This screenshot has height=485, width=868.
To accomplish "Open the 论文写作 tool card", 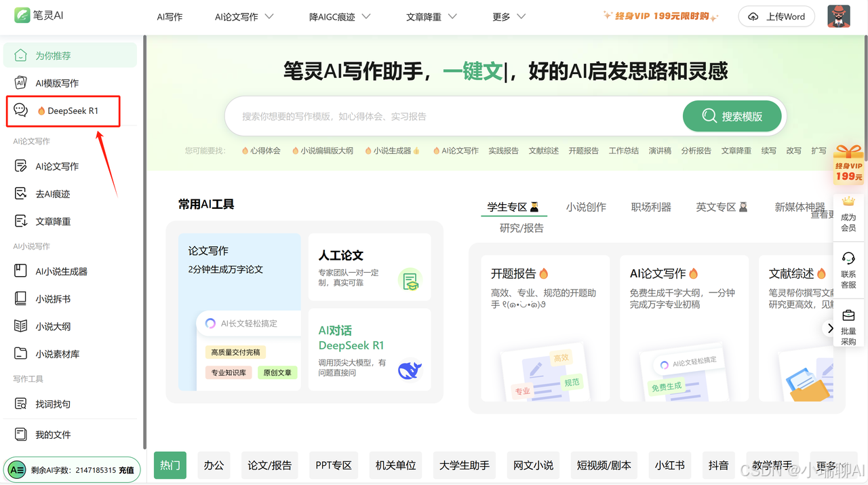I will point(239,312).
